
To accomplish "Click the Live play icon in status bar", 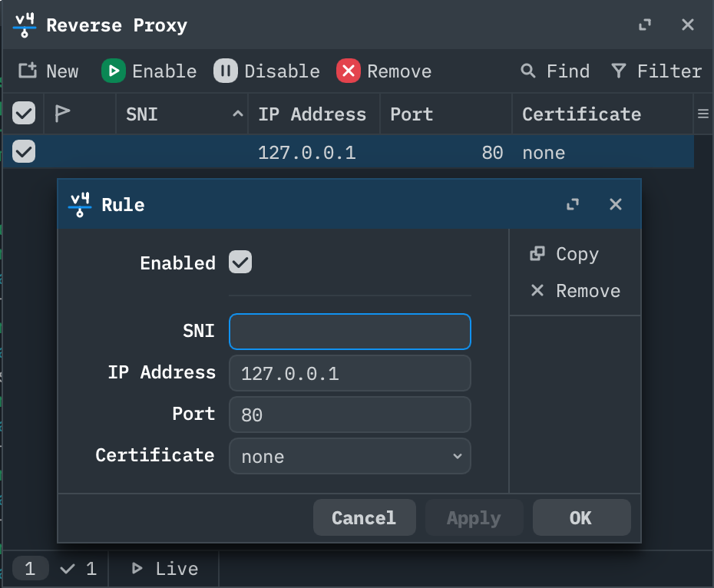I will click(x=137, y=568).
